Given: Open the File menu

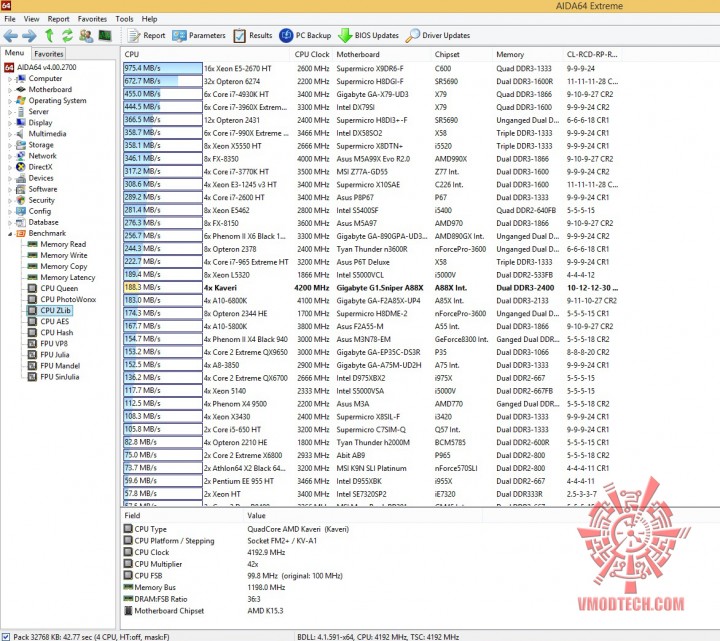Looking at the screenshot, I should click(x=10, y=19).
